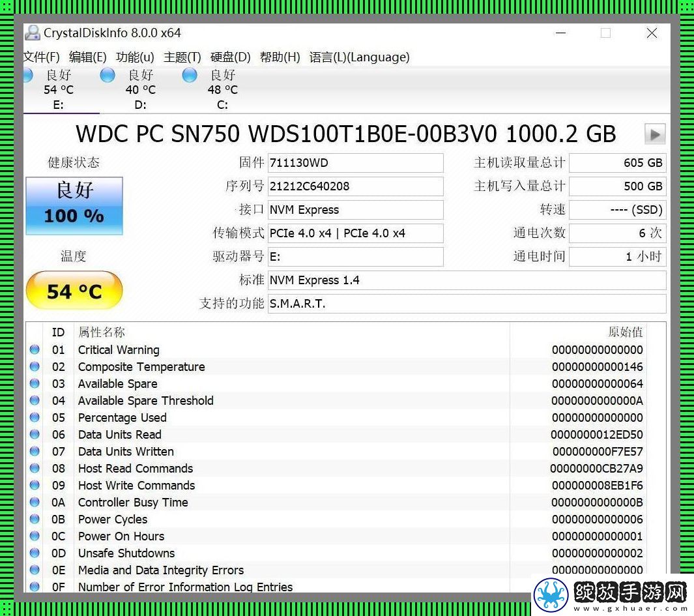The width and height of the screenshot is (694, 616).
Task: Select the Composite Temperature attribute row
Action: point(336,367)
